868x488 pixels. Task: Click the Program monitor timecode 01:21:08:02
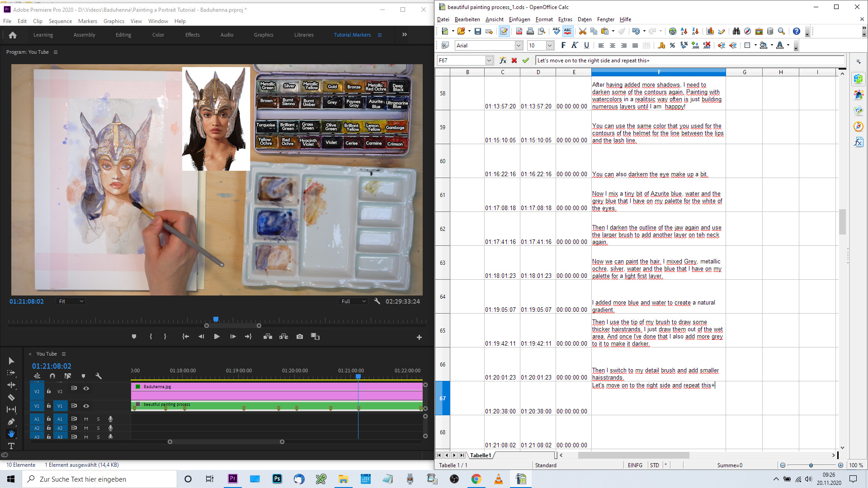coord(27,301)
